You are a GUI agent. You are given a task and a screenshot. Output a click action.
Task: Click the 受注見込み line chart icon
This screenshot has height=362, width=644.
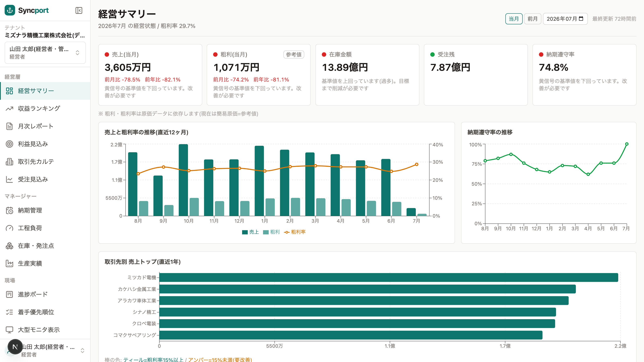(x=9, y=179)
